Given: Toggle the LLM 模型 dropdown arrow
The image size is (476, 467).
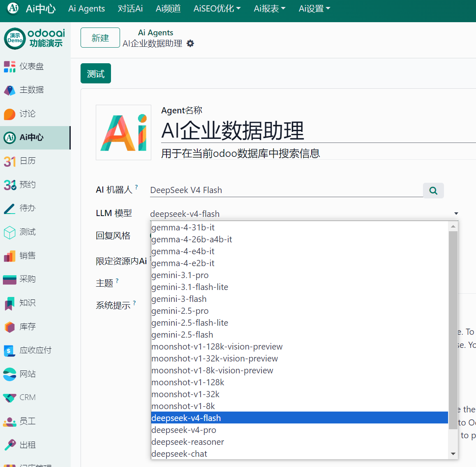Looking at the screenshot, I should click(456, 214).
